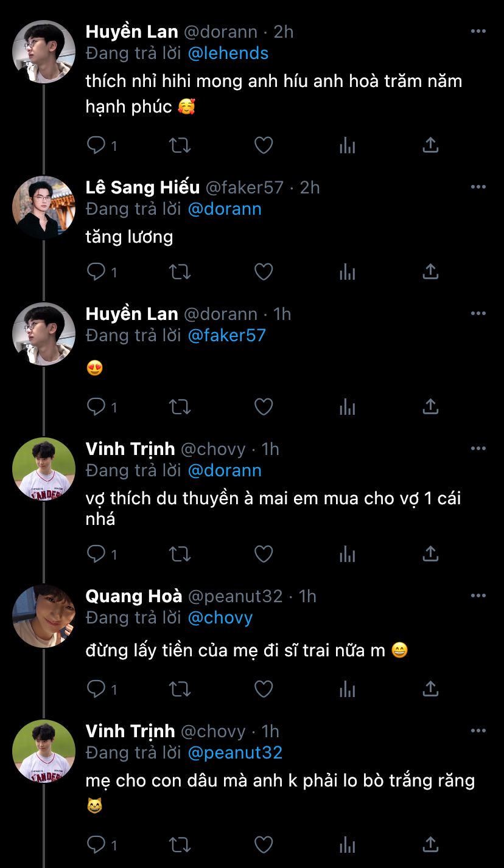Open the @peanut32 mention link
Screen dimensions: 504x868
235,753
